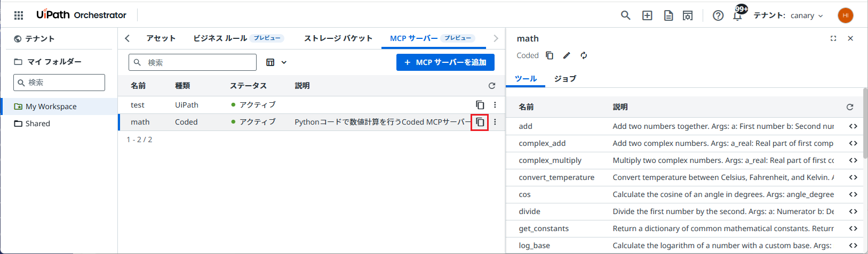Sort the server list by 名前 column
Viewport: 868px width, 254px height.
138,86
